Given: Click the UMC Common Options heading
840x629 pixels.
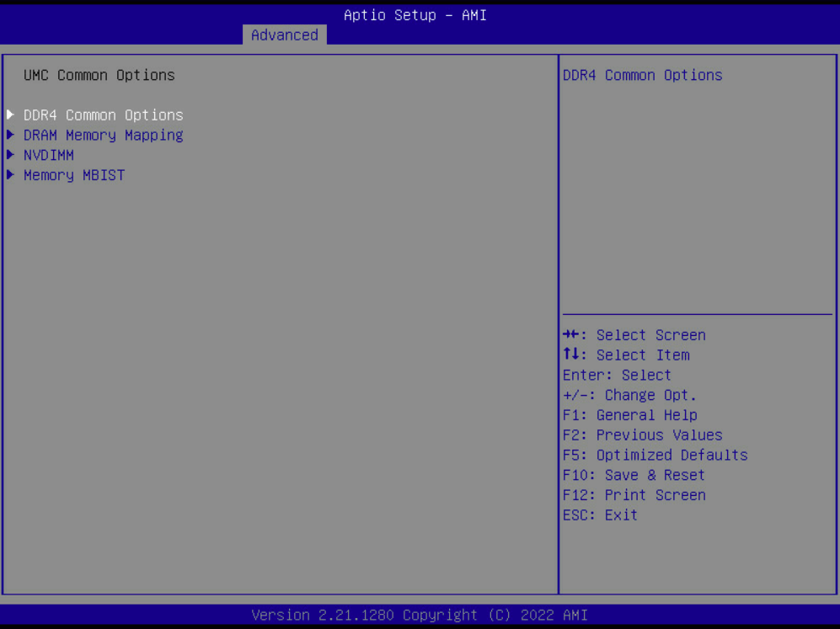Looking at the screenshot, I should coord(99,76).
